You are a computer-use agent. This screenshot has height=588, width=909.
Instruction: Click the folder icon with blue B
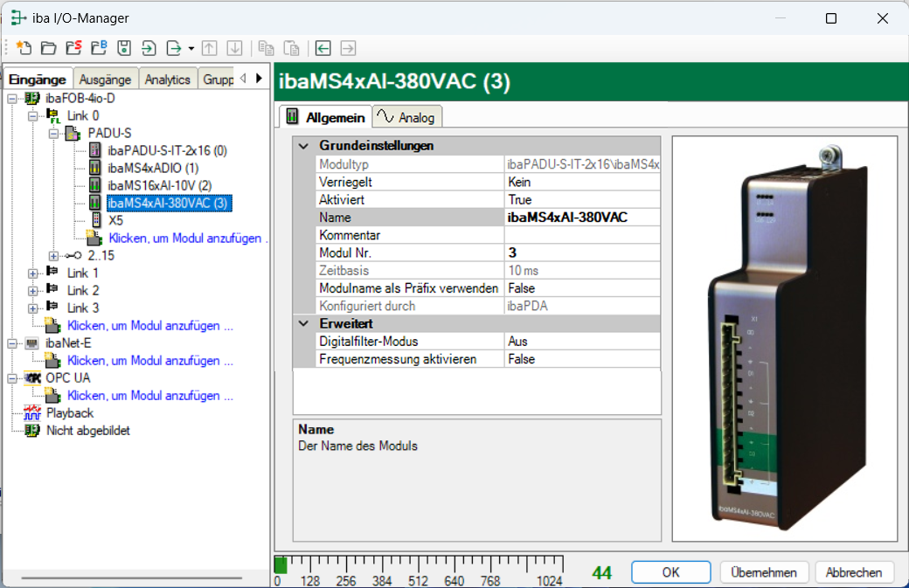99,48
